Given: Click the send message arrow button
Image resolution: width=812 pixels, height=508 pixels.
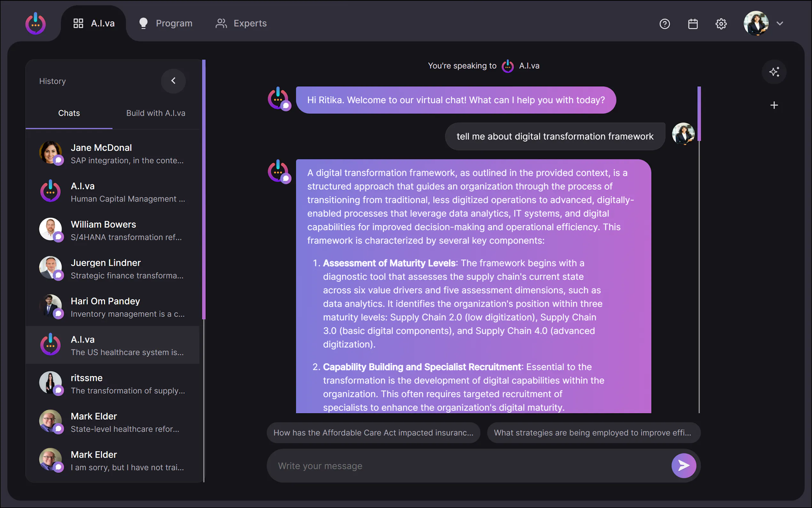Looking at the screenshot, I should click(683, 466).
